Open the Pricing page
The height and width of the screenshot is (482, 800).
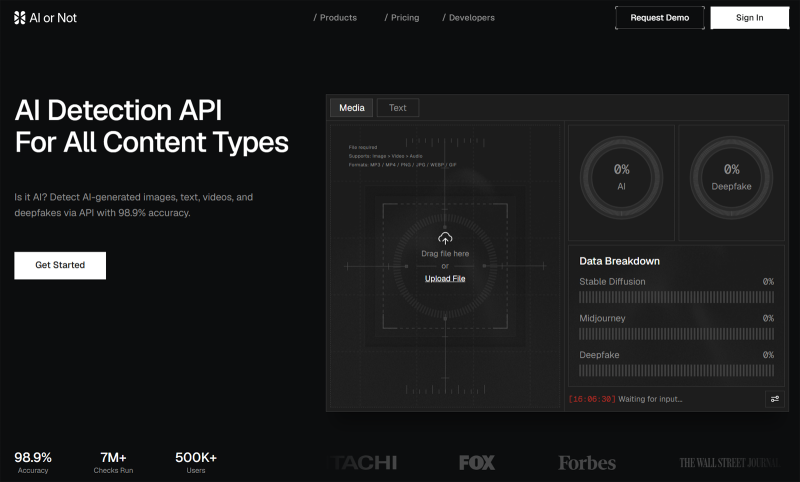tap(402, 18)
